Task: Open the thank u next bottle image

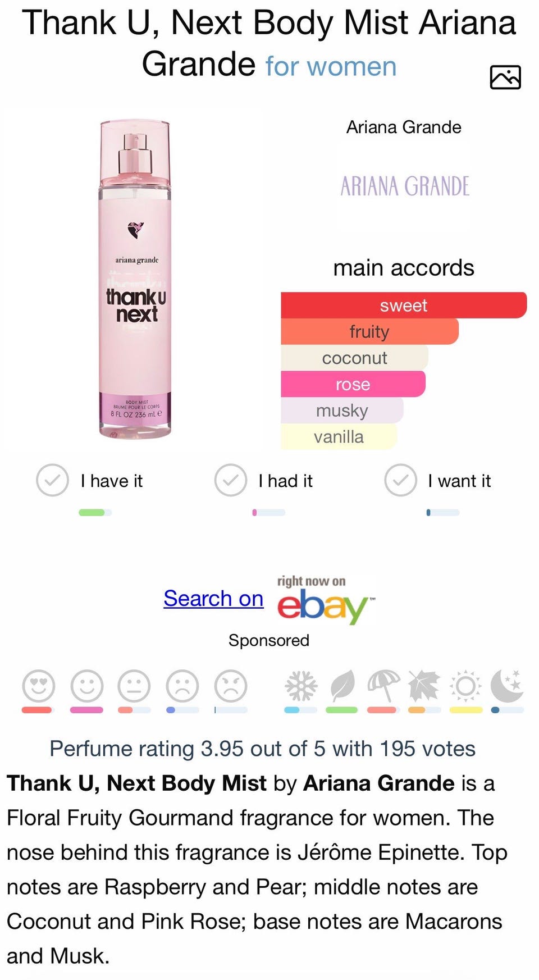Action: 135,279
